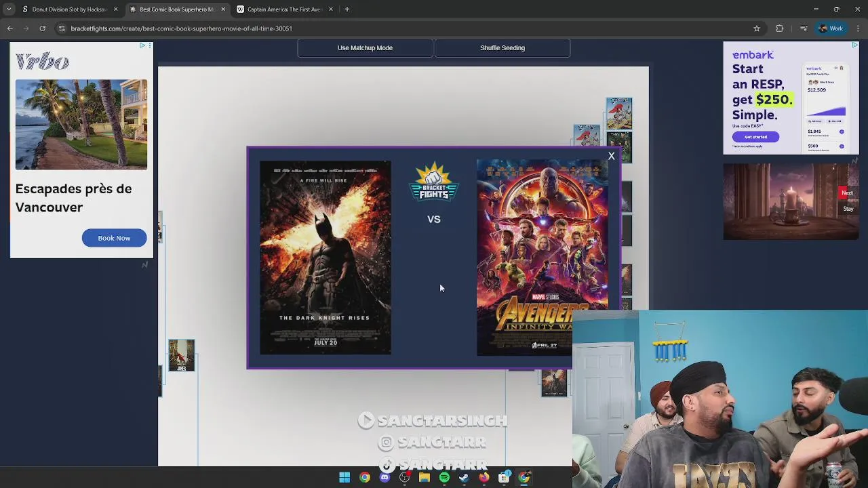Open a new browser tab

[x=347, y=9]
